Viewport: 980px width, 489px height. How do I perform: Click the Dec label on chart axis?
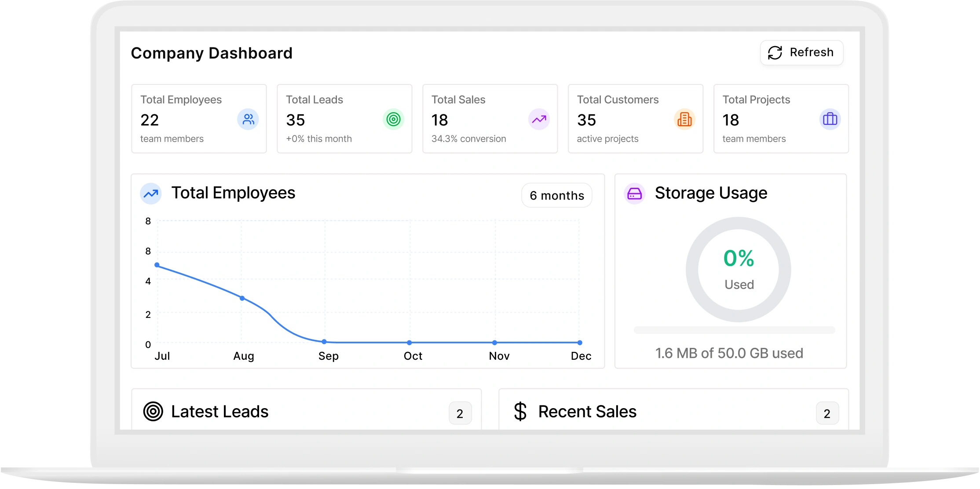tap(581, 356)
